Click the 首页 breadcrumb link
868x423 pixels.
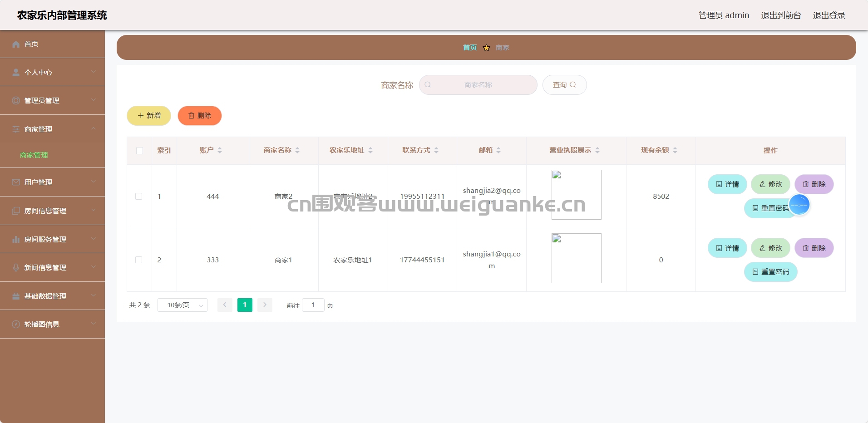[470, 48]
